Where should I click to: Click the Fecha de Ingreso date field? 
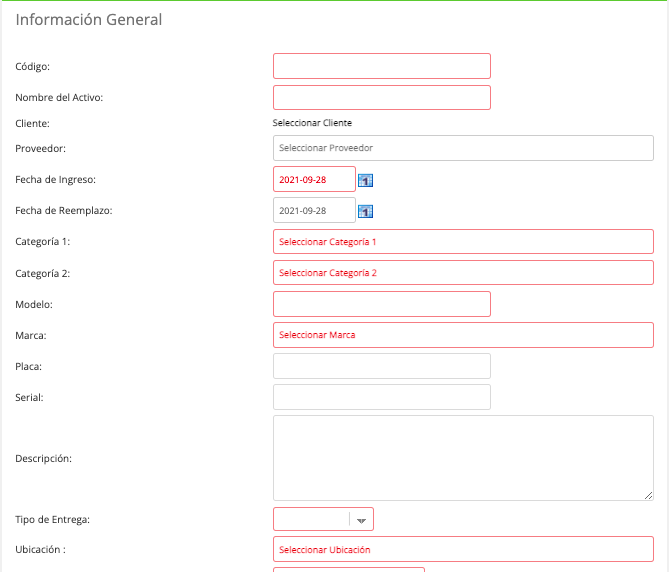click(314, 179)
